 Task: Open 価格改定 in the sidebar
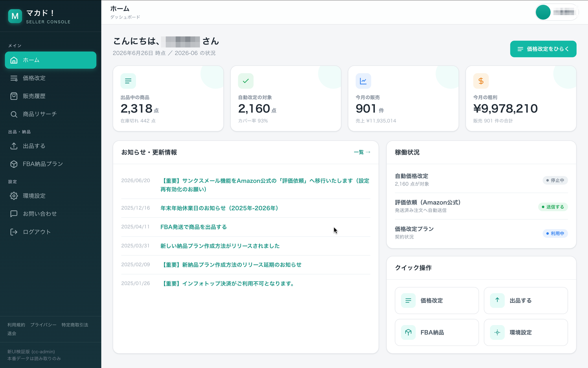click(x=51, y=78)
